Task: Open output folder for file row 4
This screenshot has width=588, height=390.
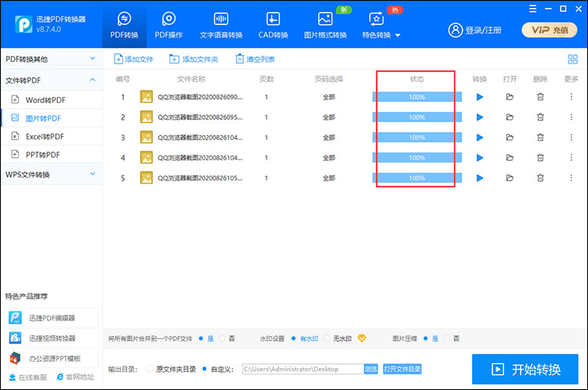Action: pyautogui.click(x=510, y=158)
